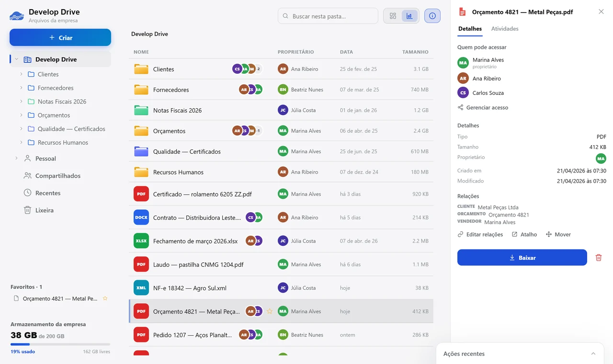Click the blue Qualidade — Certificados folder icon
The height and width of the screenshot is (364, 613).
tap(141, 151)
